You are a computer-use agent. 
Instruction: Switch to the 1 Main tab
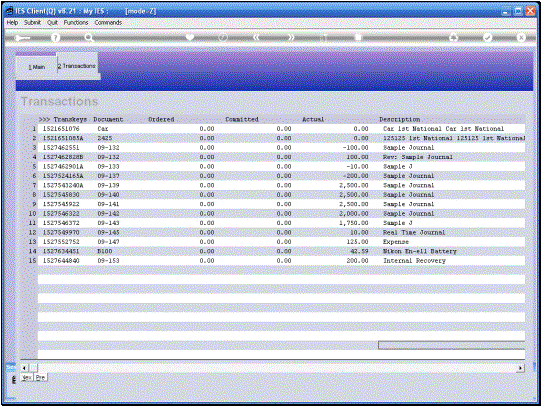36,67
